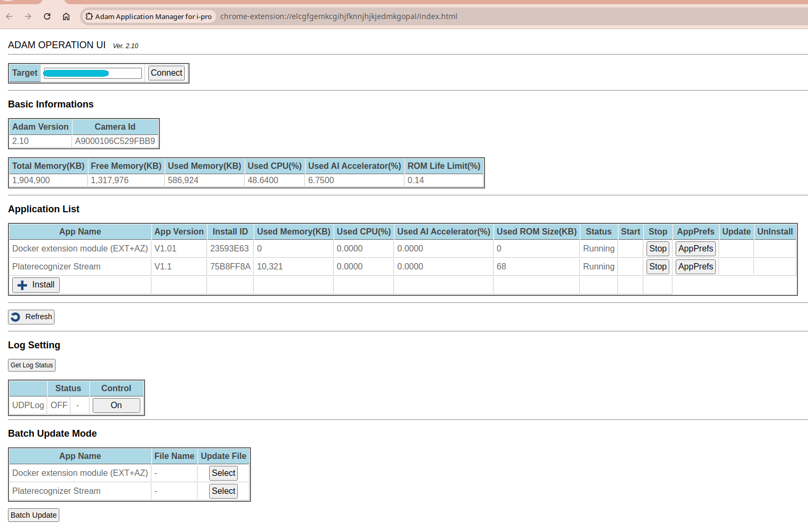The image size is (808, 532).
Task: Reload the page with the refresh icon
Action: [47, 16]
